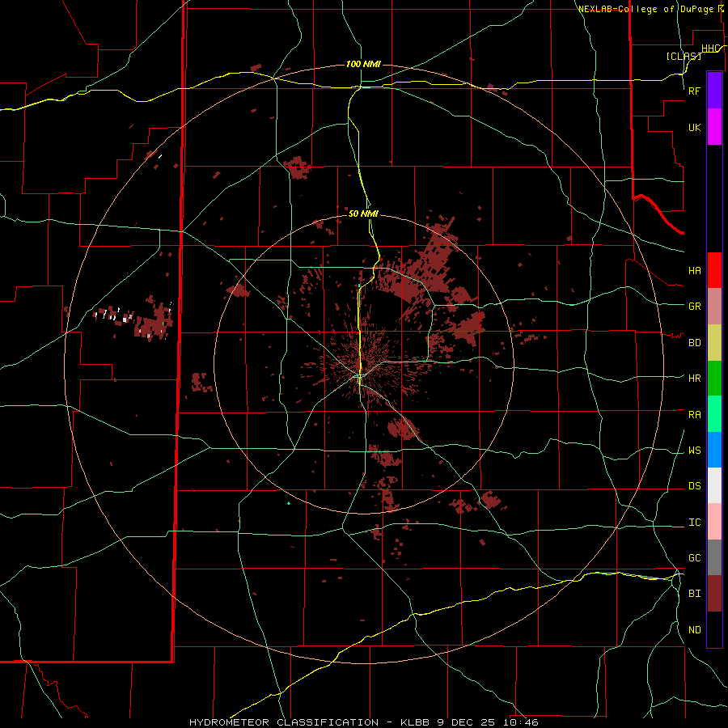Click the BD legend label
This screenshot has height=728, width=728.
point(694,343)
